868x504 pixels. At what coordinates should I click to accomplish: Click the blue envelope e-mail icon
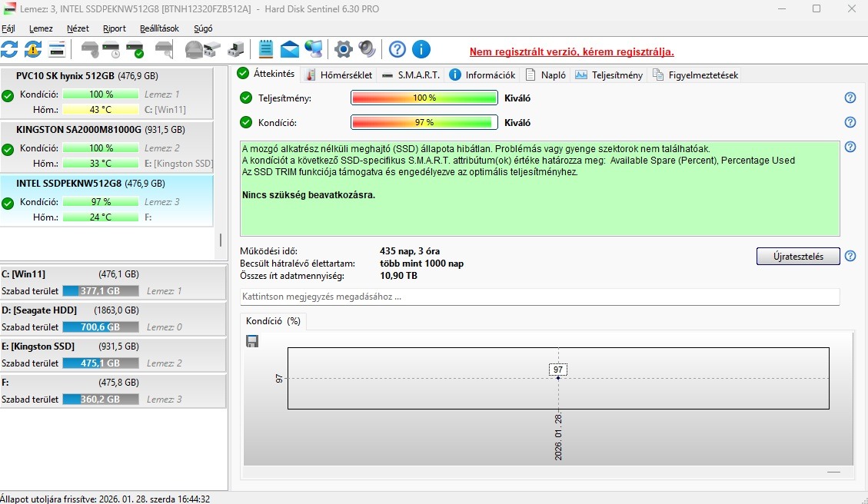(290, 50)
